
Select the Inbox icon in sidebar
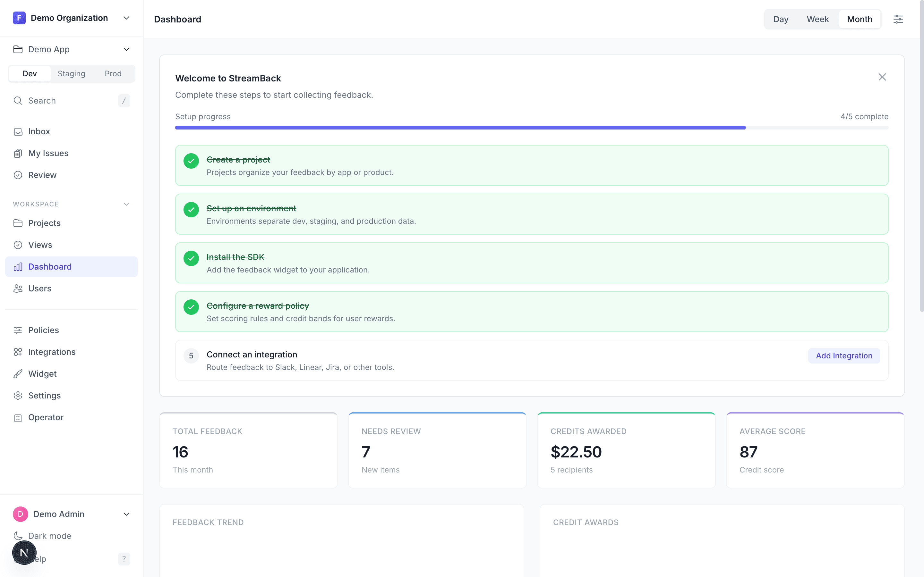point(18,131)
